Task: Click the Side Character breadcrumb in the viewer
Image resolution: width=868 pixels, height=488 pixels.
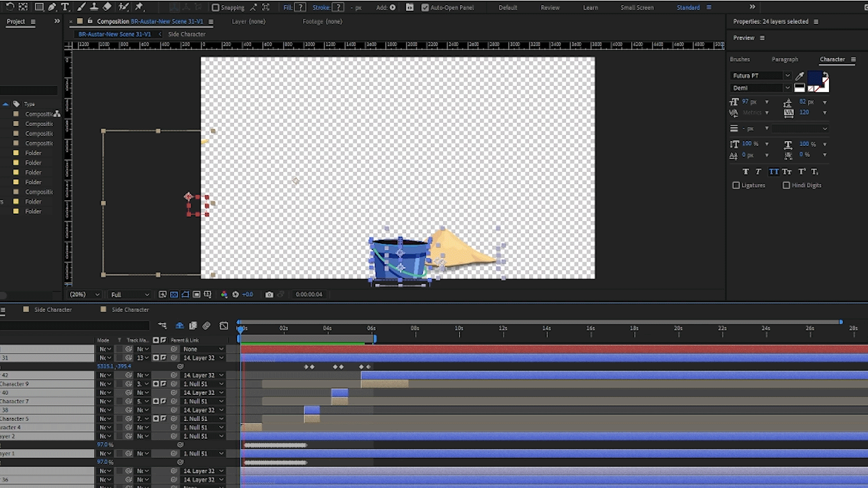Action: (x=187, y=34)
